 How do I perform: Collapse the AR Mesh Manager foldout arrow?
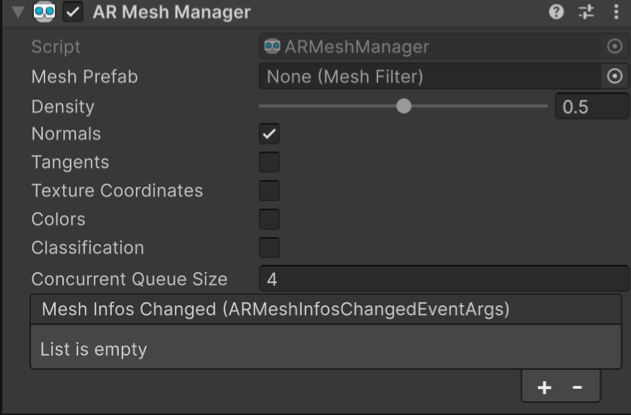17,13
